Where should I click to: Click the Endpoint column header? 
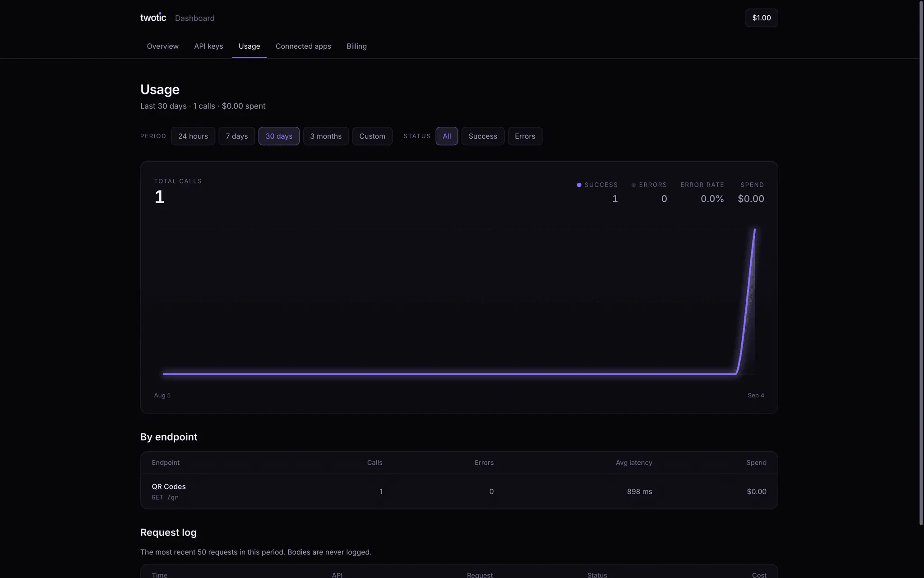[x=166, y=462]
